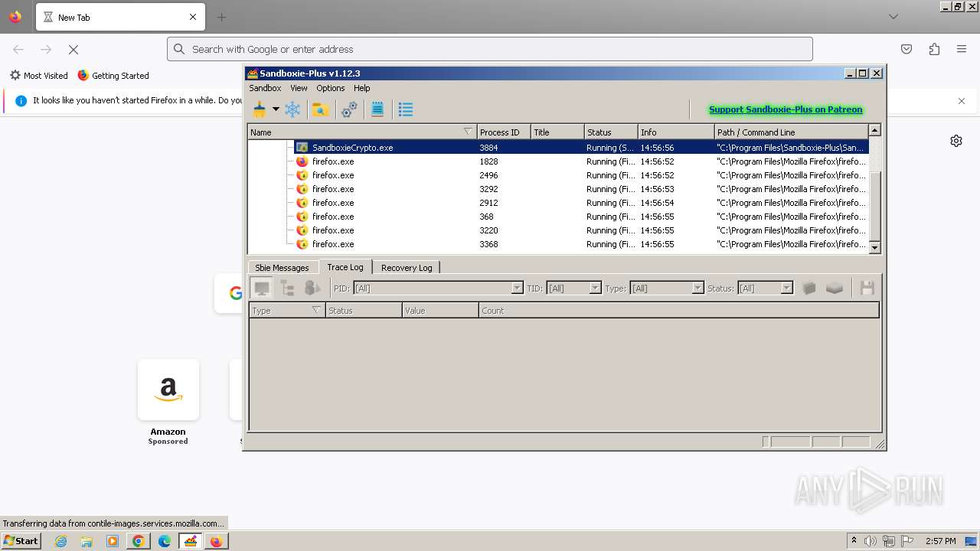
Task: Click the Firefox address search bar
Action: click(x=490, y=49)
